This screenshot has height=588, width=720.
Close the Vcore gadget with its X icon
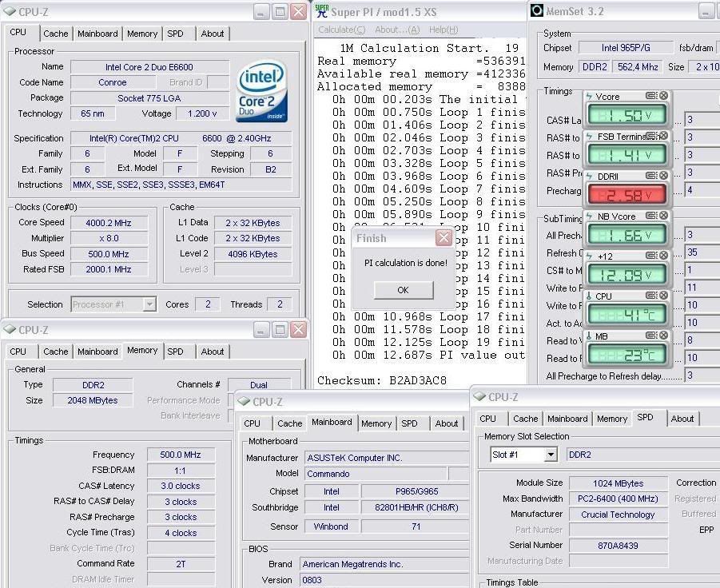(663, 96)
